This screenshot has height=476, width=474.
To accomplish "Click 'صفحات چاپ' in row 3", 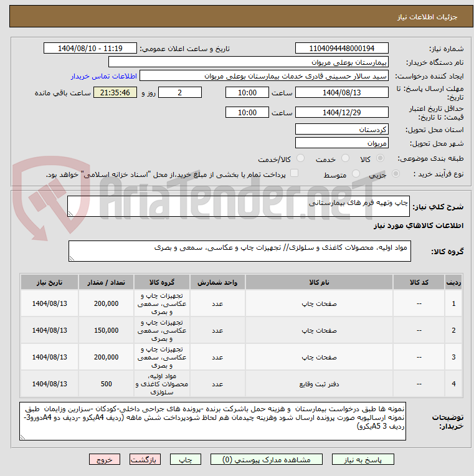I will pos(320,357).
